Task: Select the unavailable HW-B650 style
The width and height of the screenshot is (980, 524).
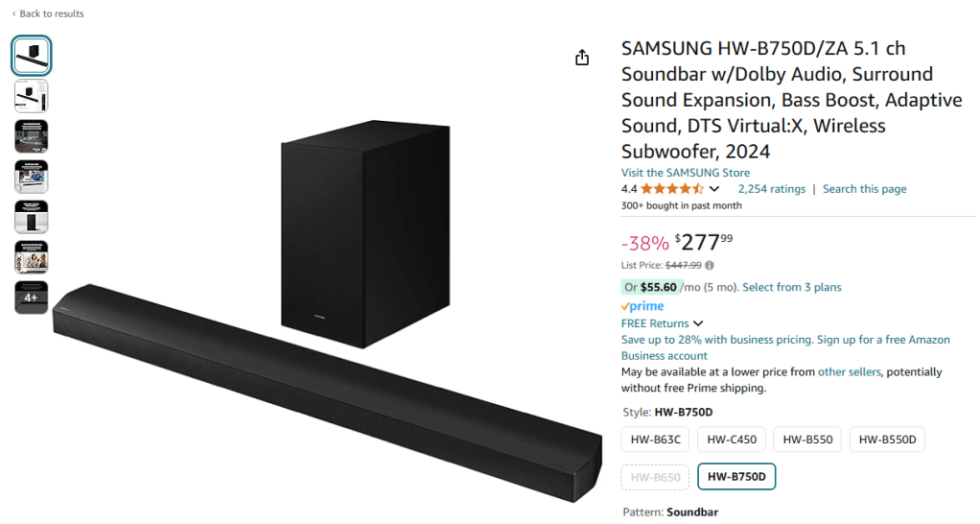Action: [x=656, y=477]
